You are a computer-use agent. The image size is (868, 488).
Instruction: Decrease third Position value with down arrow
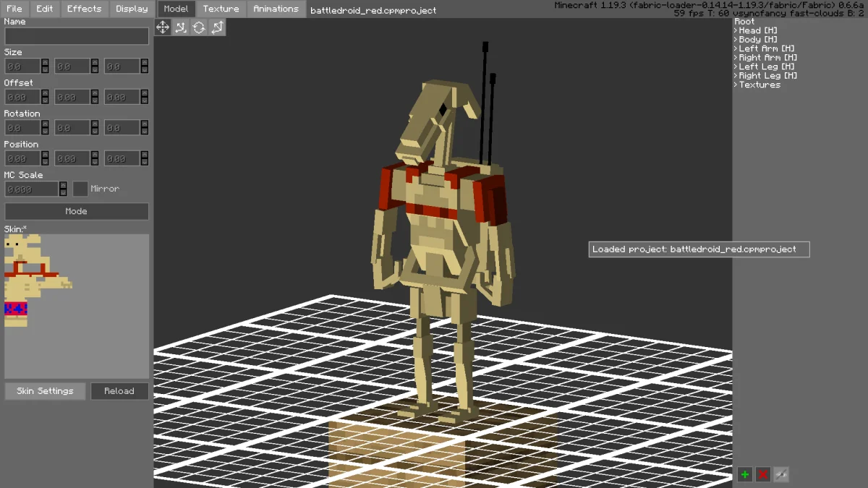pos(145,162)
